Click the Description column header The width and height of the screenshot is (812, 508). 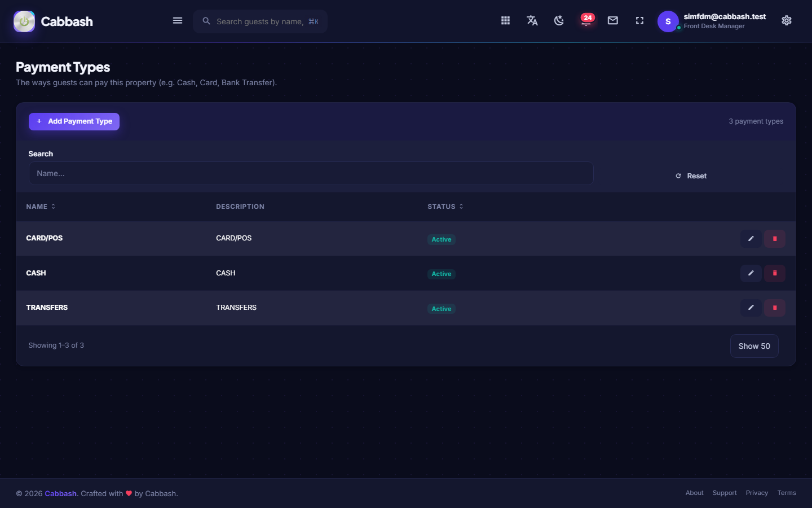[x=240, y=207]
